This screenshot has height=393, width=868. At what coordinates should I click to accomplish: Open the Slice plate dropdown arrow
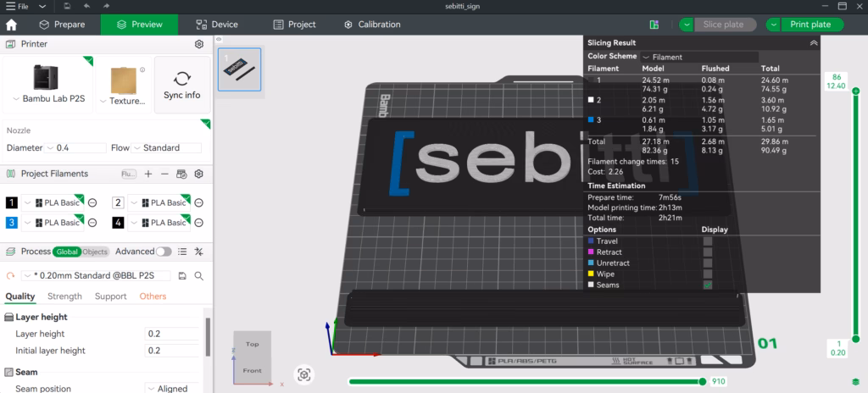pyautogui.click(x=687, y=25)
